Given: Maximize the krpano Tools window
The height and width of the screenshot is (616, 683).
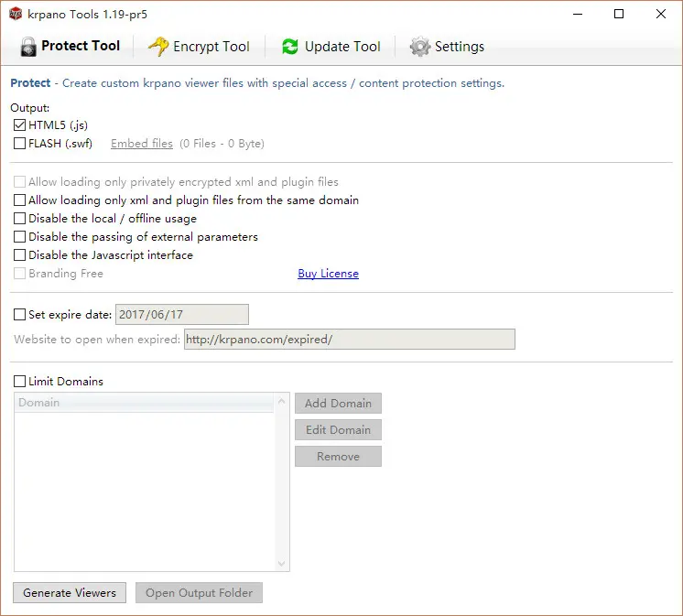Looking at the screenshot, I should [619, 14].
